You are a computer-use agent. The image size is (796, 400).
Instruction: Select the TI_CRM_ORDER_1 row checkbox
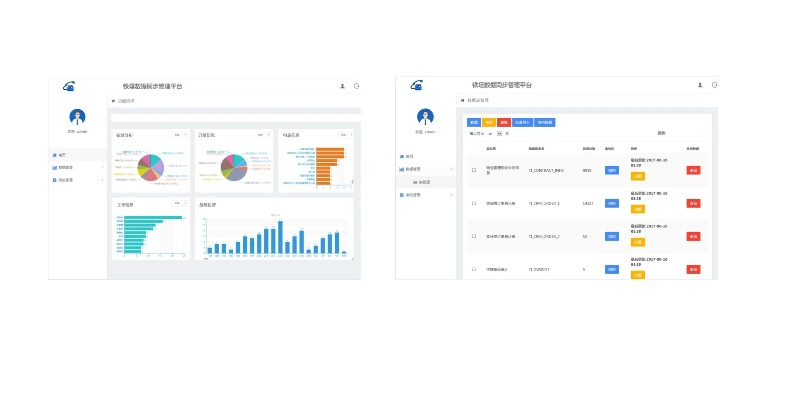pyautogui.click(x=474, y=203)
